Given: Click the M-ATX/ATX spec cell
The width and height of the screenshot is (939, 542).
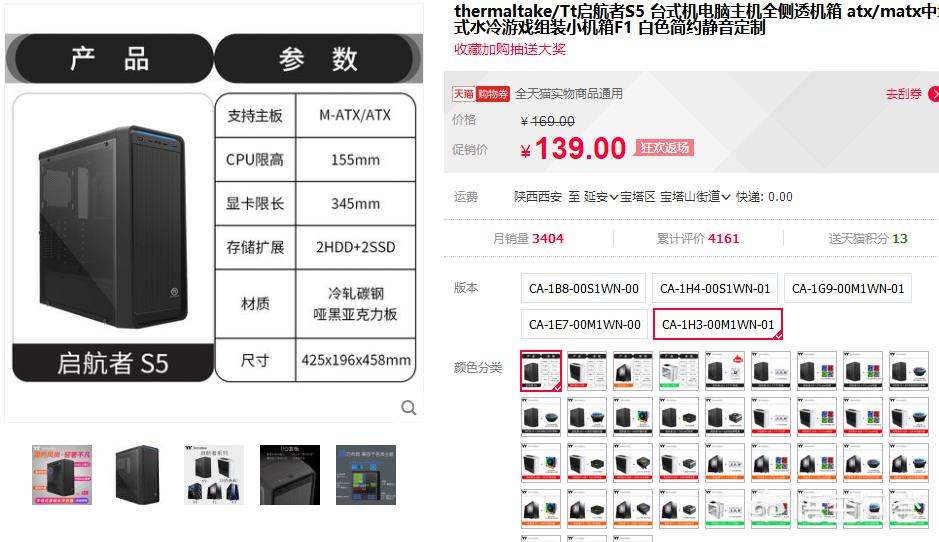Looking at the screenshot, I should coord(355,115).
